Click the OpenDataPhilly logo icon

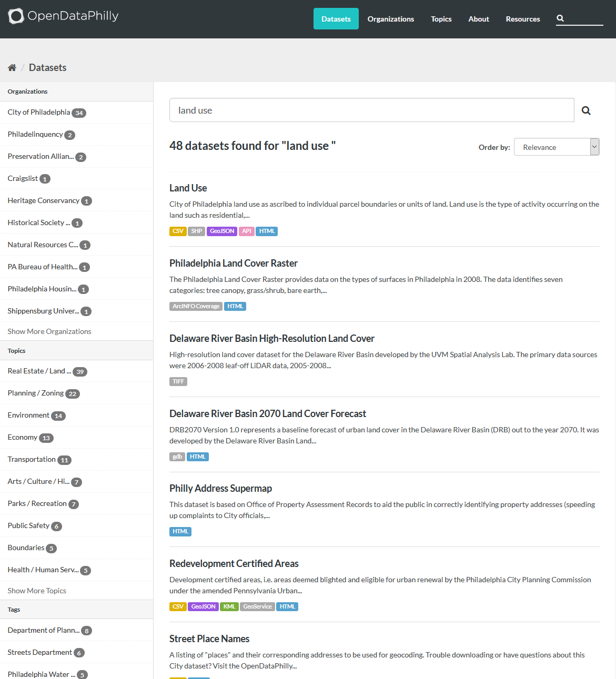(x=16, y=16)
